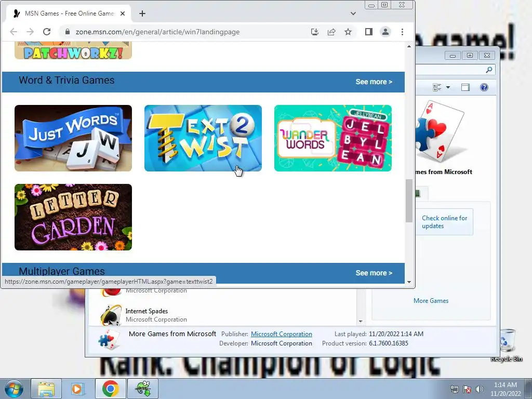Launch Windows Media Player from taskbar
This screenshot has height=399, width=532.
click(x=78, y=389)
